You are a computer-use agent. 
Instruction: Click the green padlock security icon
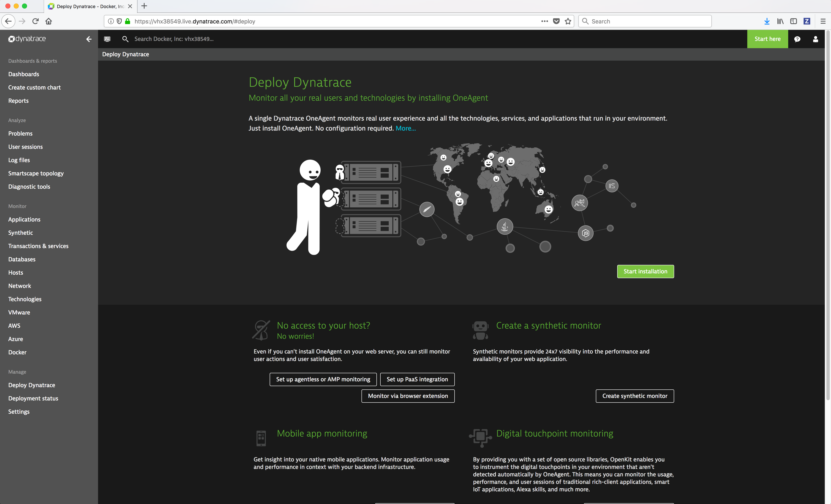(128, 21)
